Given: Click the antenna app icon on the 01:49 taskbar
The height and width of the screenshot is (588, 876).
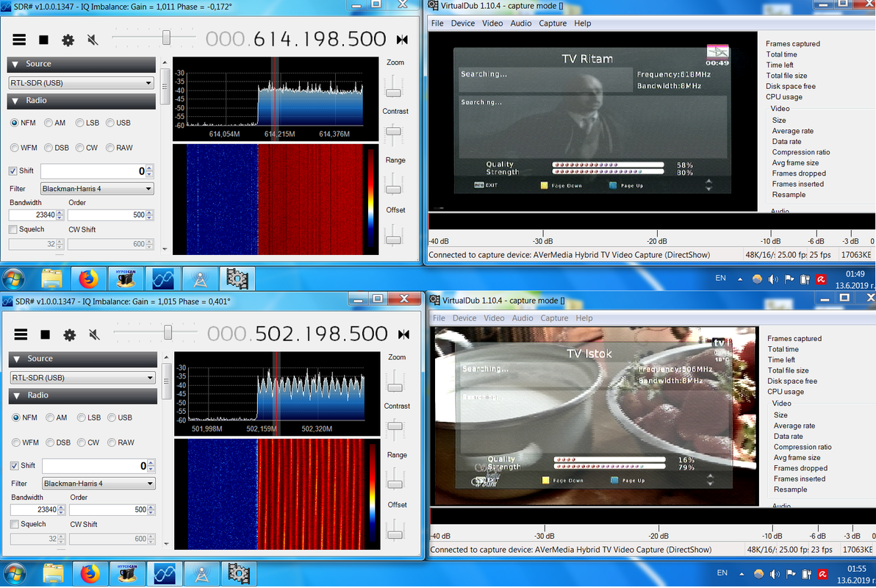Looking at the screenshot, I should tap(200, 279).
